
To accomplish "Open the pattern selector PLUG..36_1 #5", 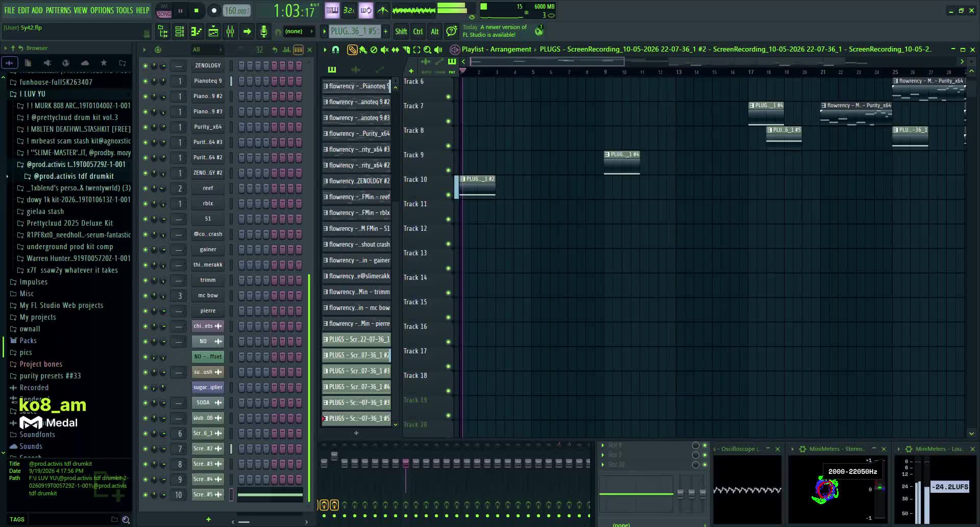I will tap(354, 32).
